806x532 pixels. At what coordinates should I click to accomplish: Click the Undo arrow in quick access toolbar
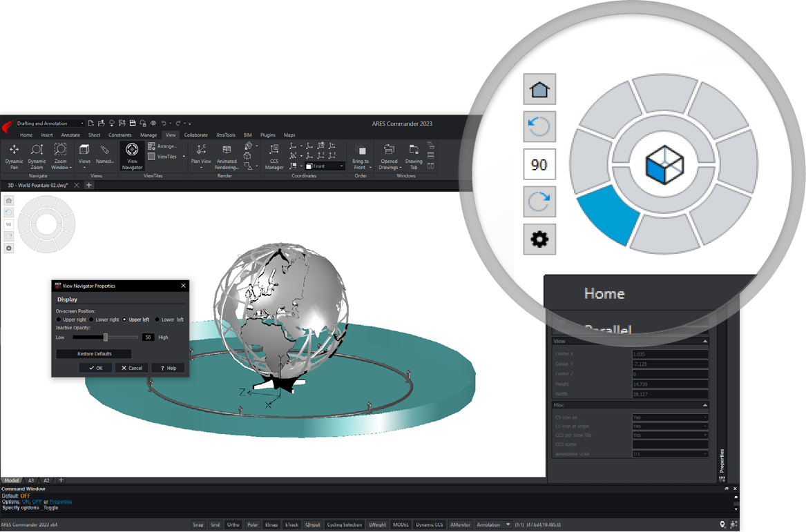point(164,124)
